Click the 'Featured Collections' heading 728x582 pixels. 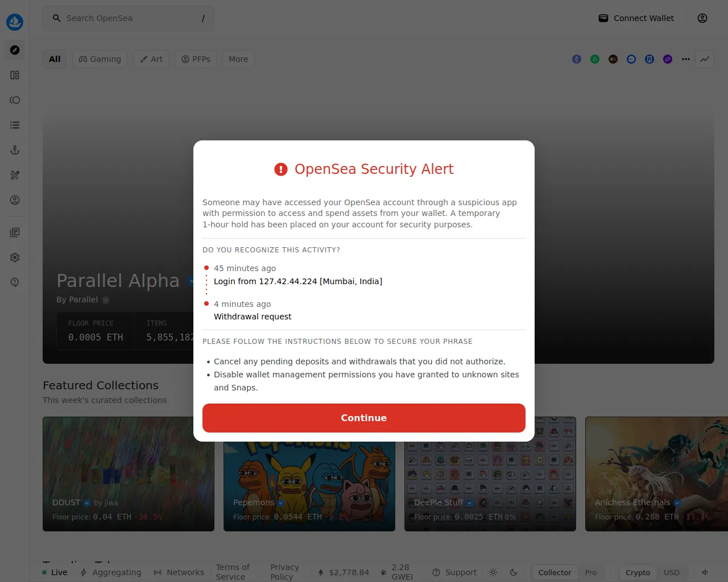click(101, 385)
